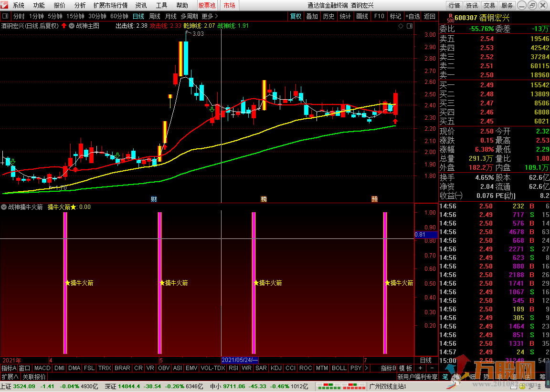The width and height of the screenshot is (550, 392).
Task: Open the 报价 menu
Action: (59, 5)
